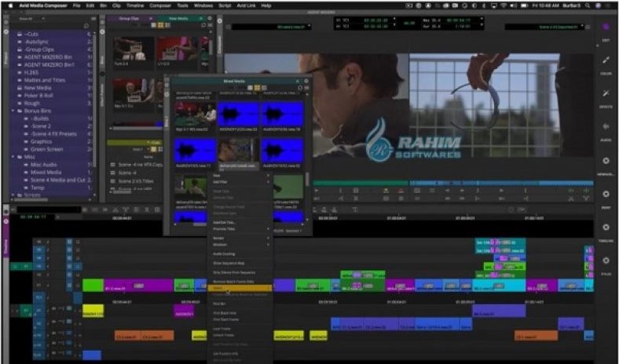The width and height of the screenshot is (619, 364).
Task: Open the File menu
Action: [x=76, y=5]
